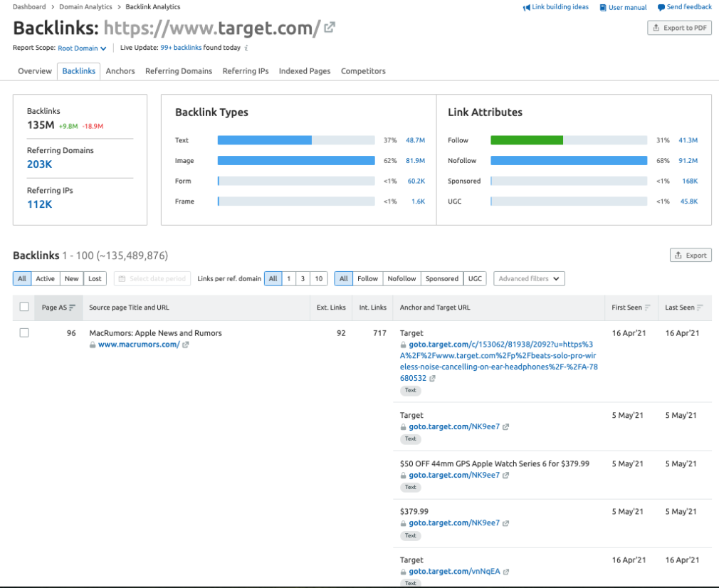Switch to the Anchors tab
719x588 pixels.
click(x=120, y=71)
